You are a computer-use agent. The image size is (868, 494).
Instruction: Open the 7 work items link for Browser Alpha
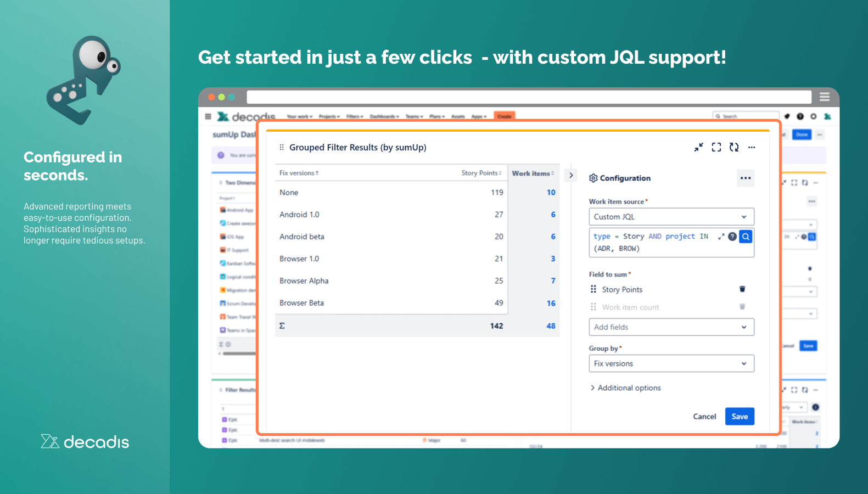pyautogui.click(x=553, y=280)
